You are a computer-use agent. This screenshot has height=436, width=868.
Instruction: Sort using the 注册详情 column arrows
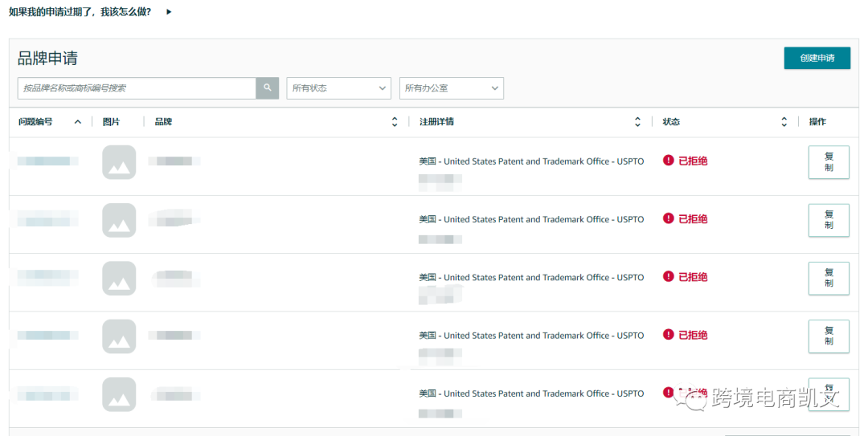637,122
